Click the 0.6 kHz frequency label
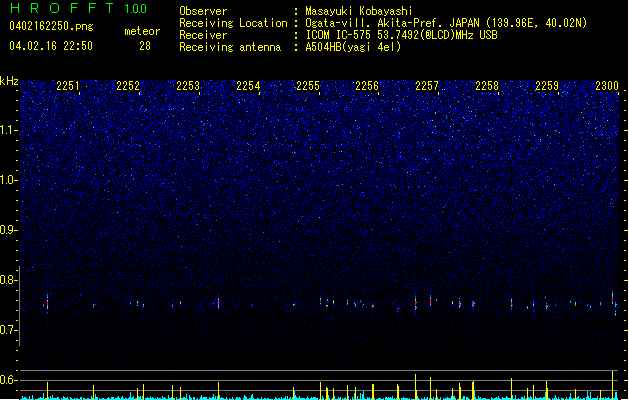This screenshot has height=400, width=629. [x=9, y=380]
